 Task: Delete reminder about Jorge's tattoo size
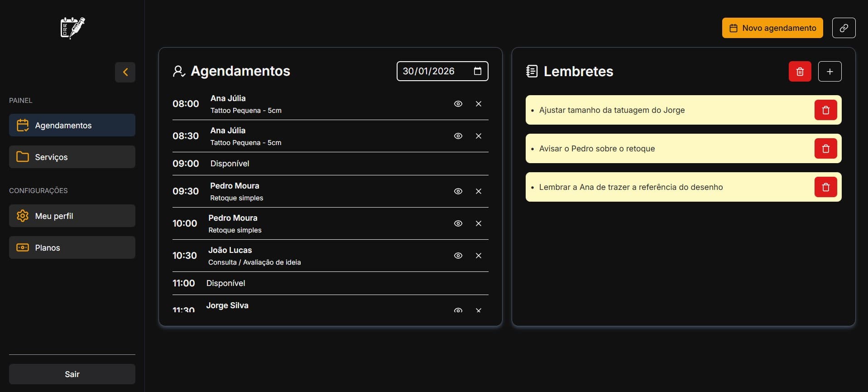click(x=825, y=110)
